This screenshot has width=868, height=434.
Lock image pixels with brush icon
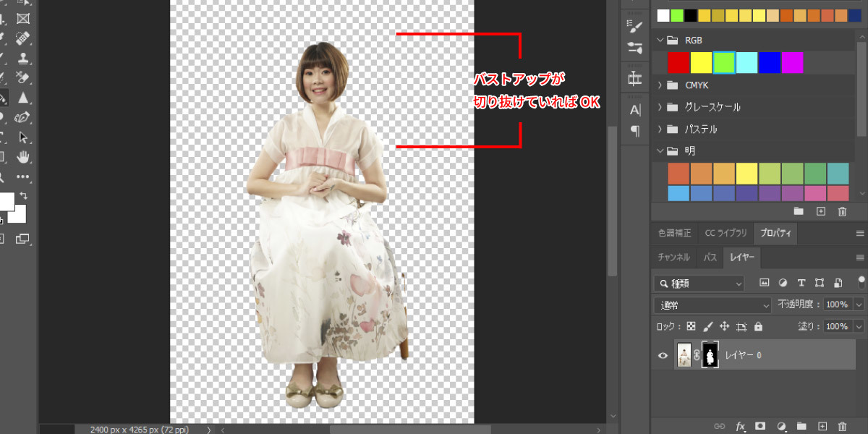click(708, 326)
